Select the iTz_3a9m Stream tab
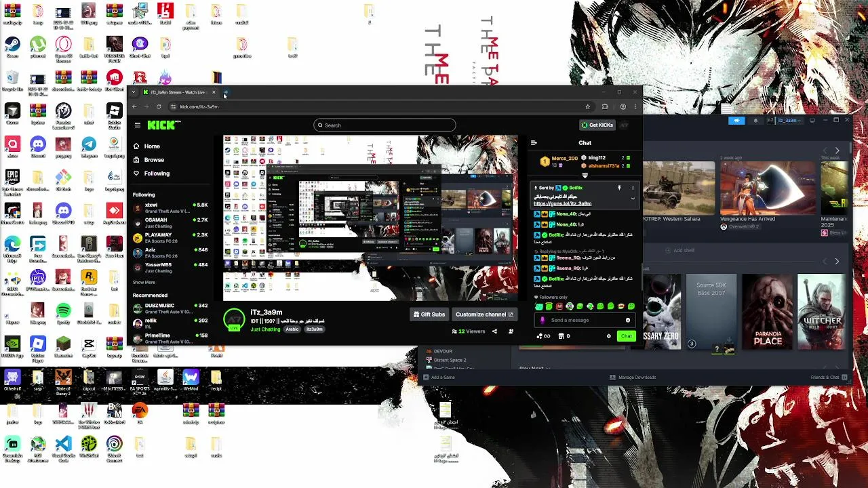 [x=179, y=92]
